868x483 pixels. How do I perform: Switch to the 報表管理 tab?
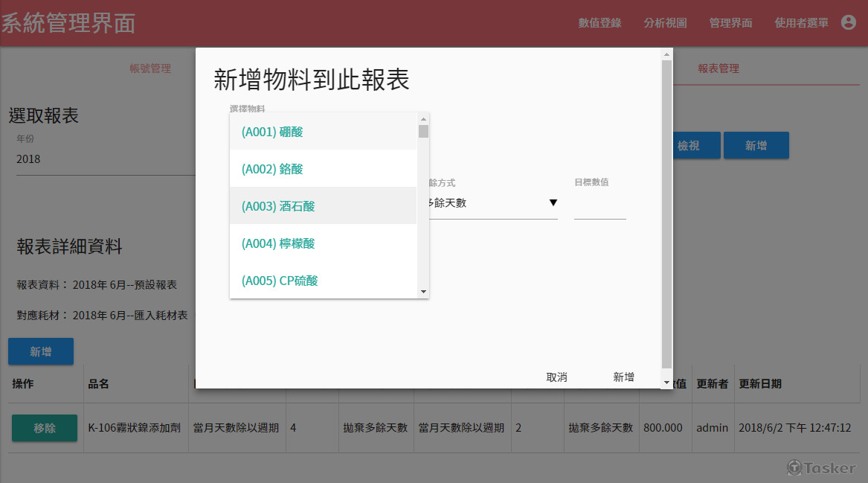719,68
